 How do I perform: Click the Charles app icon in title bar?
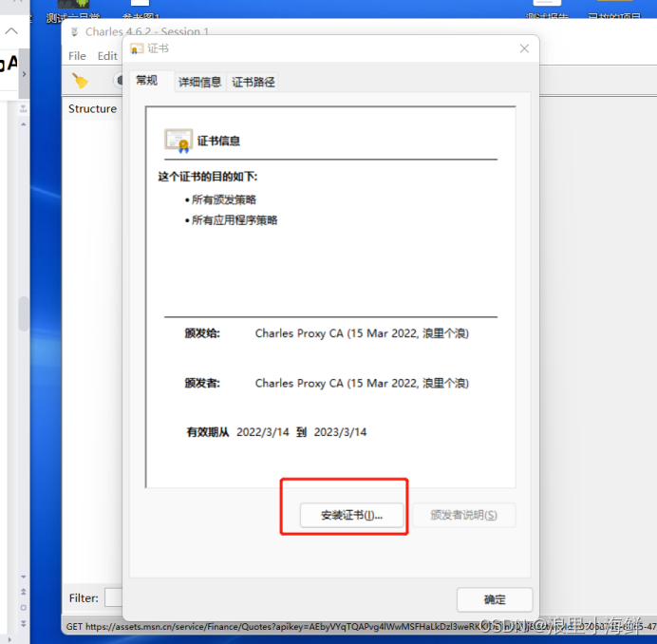point(75,32)
